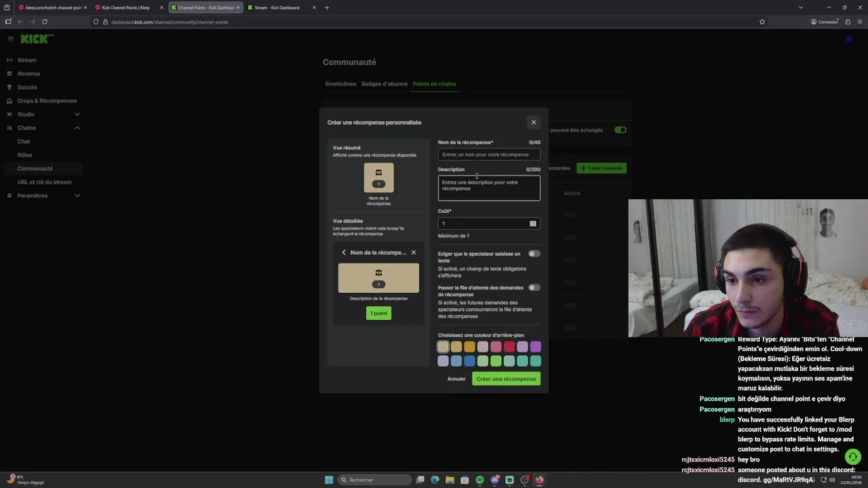Image resolution: width=868 pixels, height=488 pixels.
Task: Close the detailed reward preview card
Action: 414,253
